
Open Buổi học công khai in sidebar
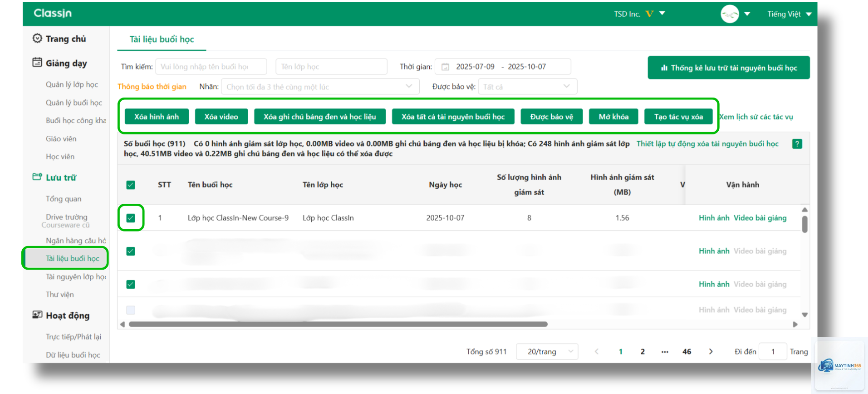point(75,120)
